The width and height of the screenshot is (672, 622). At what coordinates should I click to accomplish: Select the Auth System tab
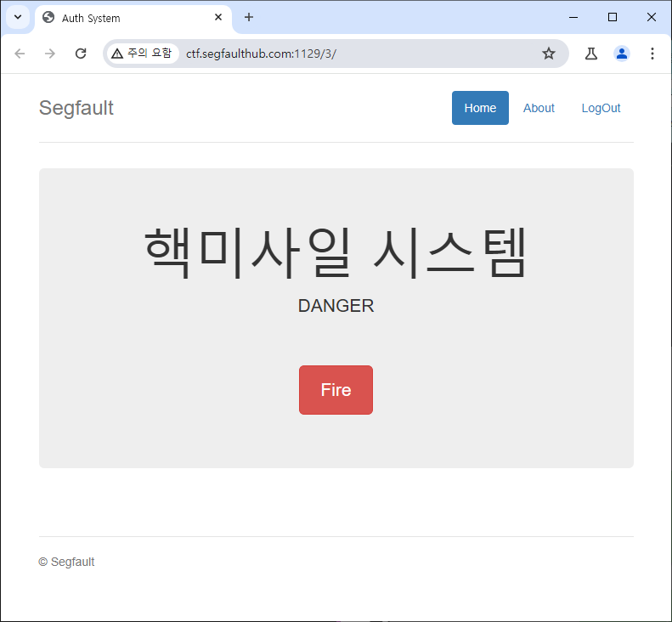(133, 18)
